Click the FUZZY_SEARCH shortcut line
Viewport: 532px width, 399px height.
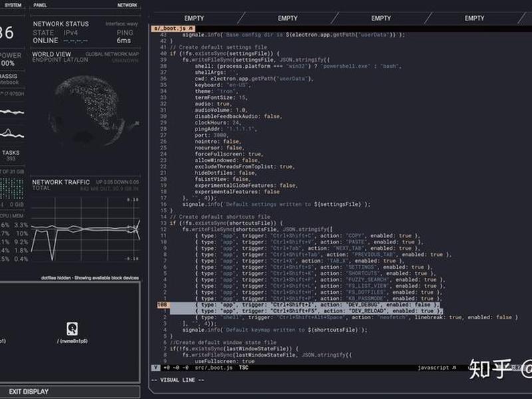320,279
